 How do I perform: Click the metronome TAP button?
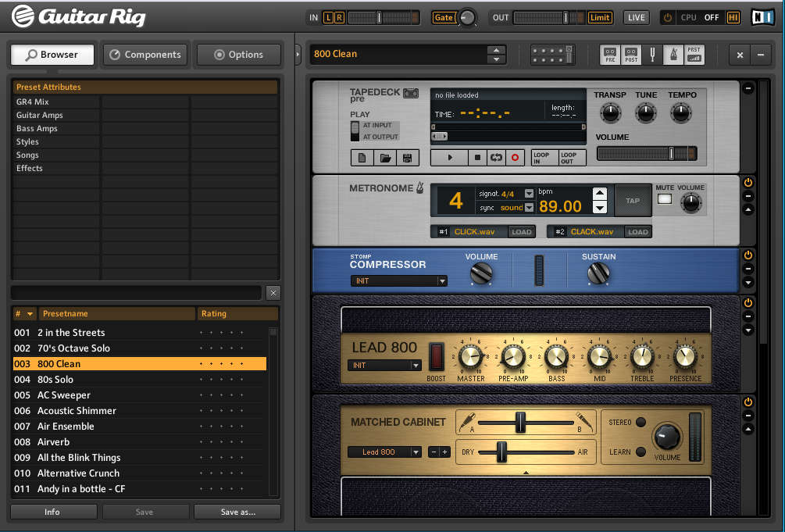633,201
